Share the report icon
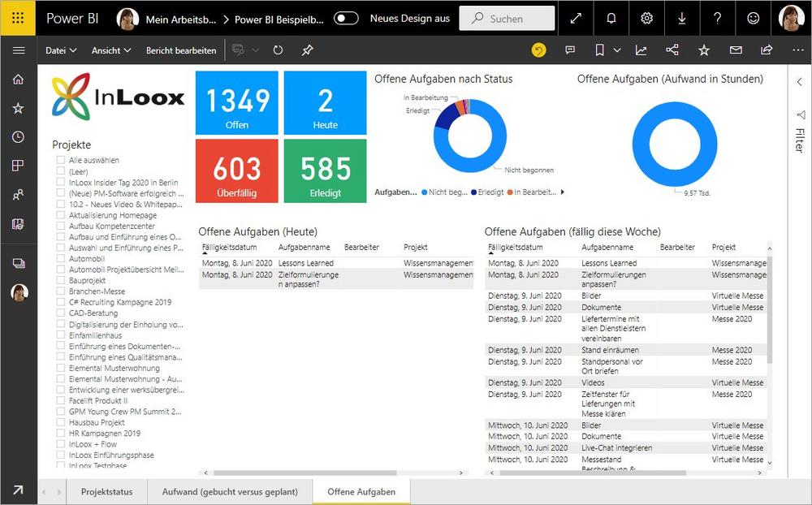812x505 pixels. click(767, 50)
